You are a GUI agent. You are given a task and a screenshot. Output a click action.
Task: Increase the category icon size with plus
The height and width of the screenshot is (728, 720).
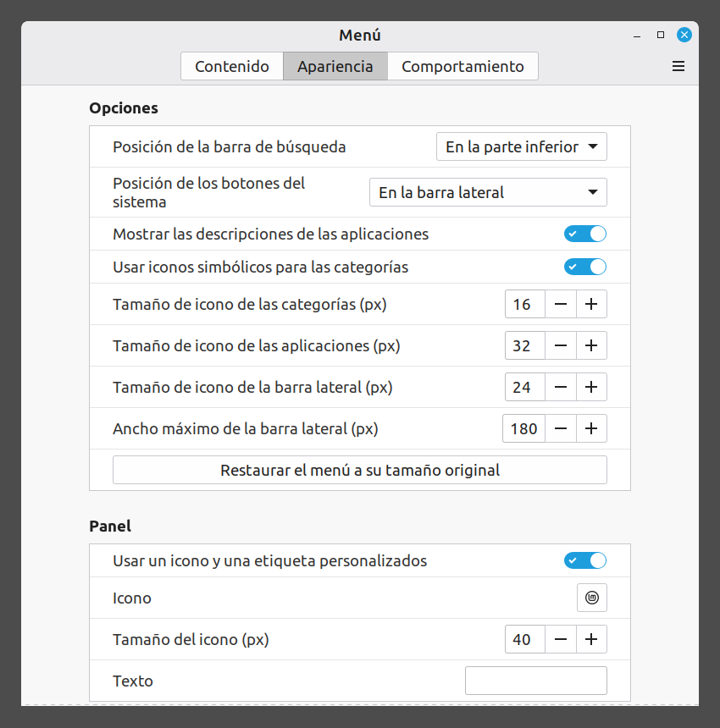(591, 304)
